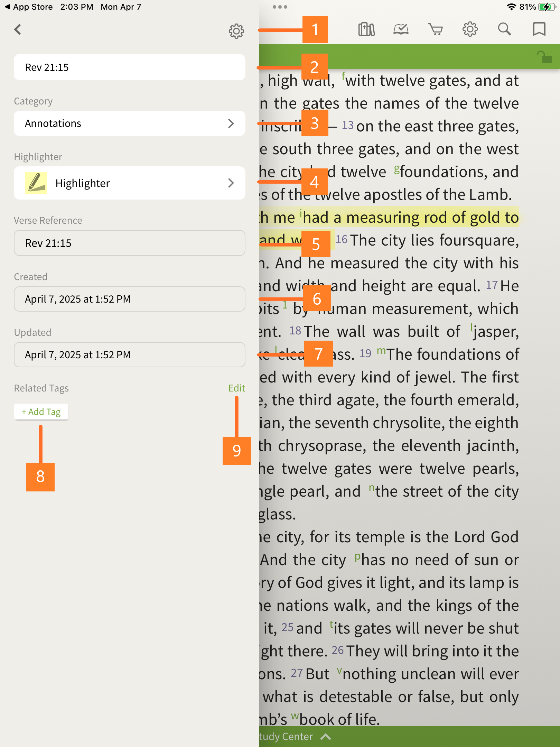This screenshot has height=747, width=560.
Task: Tap Edit next to Related Tags
Action: (236, 388)
